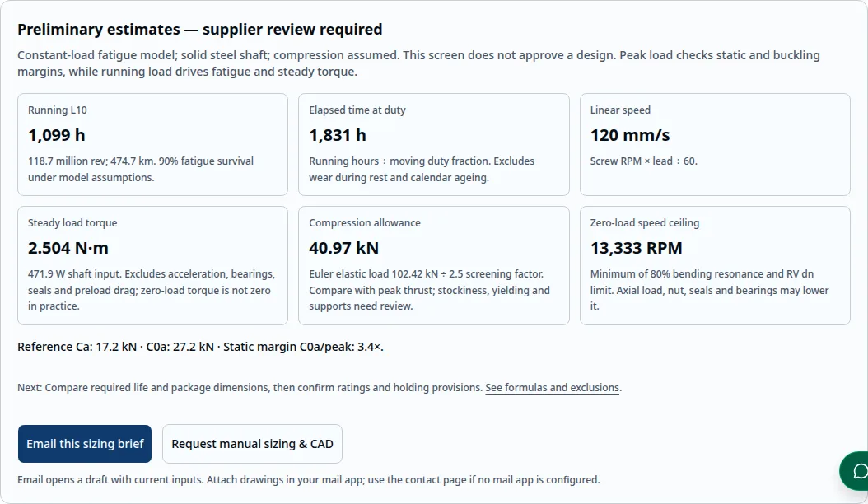The width and height of the screenshot is (868, 504).
Task: Click the 118.7 million rev description text
Action: pyautogui.click(x=141, y=170)
